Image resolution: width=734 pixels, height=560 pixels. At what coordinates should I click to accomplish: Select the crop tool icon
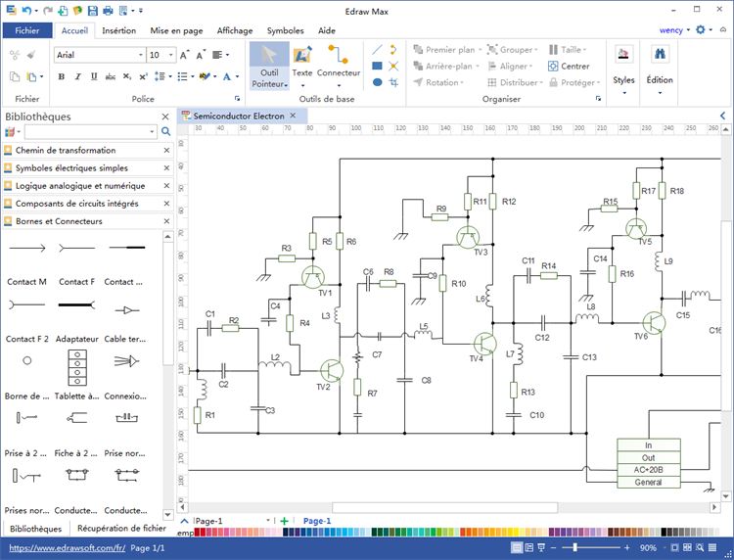click(x=393, y=82)
